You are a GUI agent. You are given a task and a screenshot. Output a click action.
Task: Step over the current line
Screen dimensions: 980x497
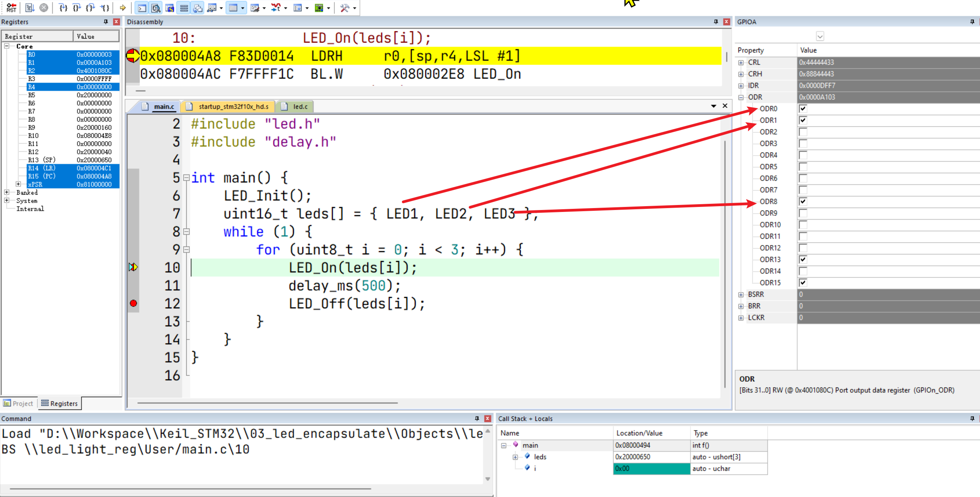pos(77,7)
